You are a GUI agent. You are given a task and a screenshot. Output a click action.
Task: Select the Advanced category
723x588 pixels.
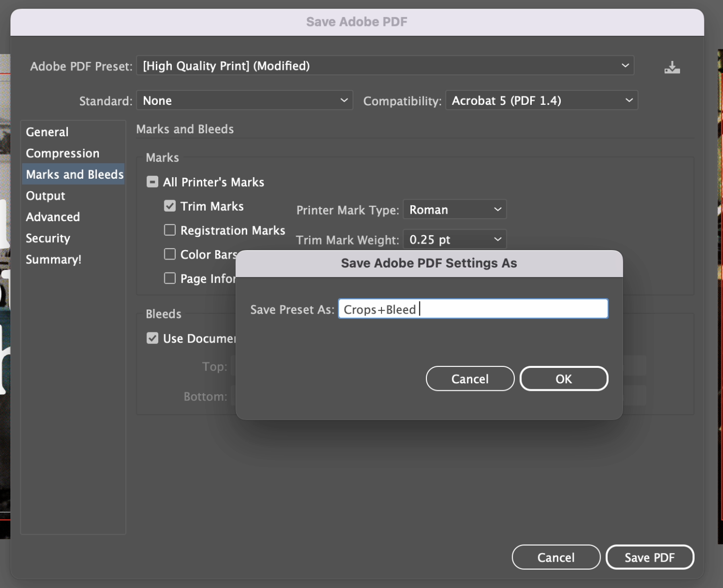click(x=73, y=217)
